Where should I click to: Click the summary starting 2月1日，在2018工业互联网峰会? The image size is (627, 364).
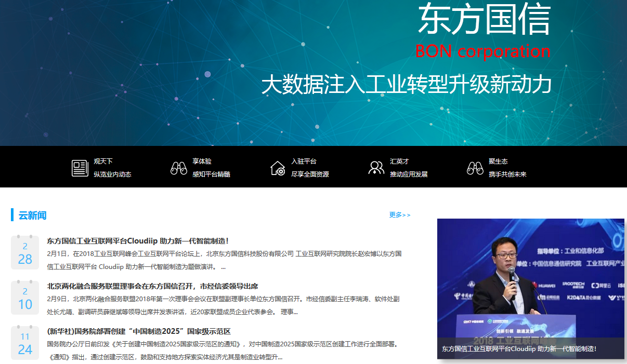(x=224, y=260)
